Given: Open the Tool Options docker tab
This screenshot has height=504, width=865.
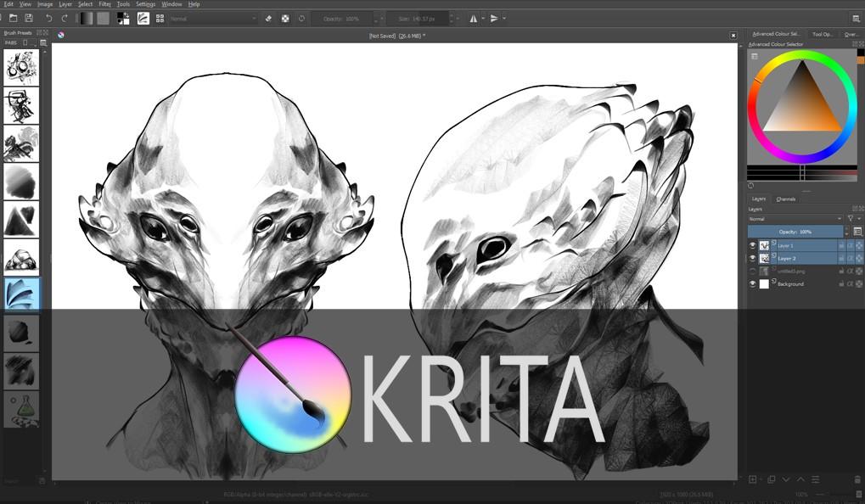Looking at the screenshot, I should pyautogui.click(x=823, y=34).
